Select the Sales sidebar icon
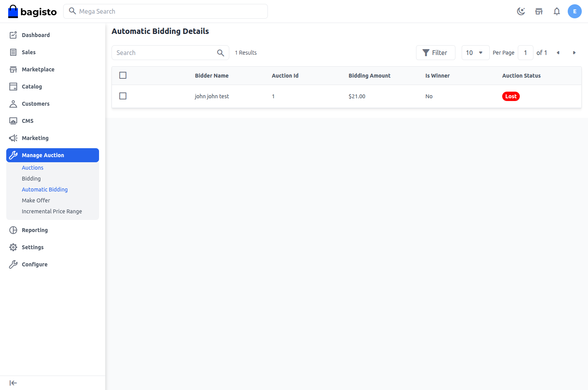Image resolution: width=588 pixels, height=390 pixels. [x=13, y=52]
